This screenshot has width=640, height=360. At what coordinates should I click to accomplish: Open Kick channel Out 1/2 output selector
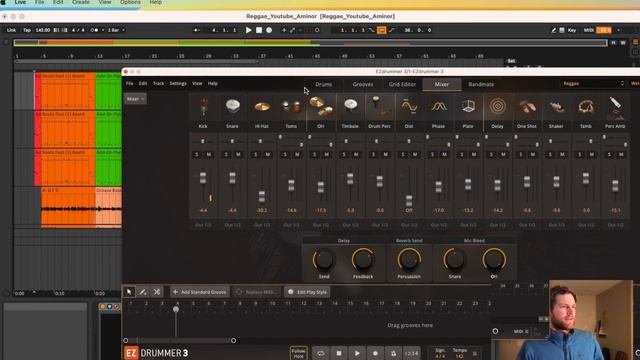[203, 225]
